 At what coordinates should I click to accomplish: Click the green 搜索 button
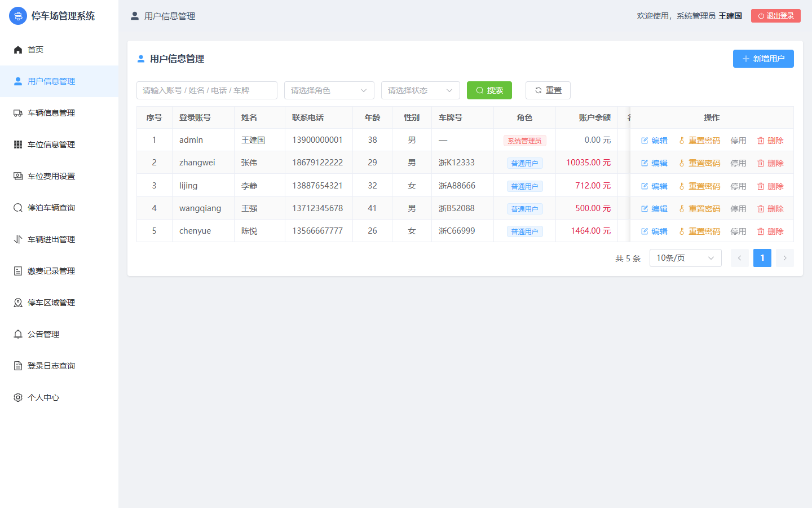coord(489,90)
